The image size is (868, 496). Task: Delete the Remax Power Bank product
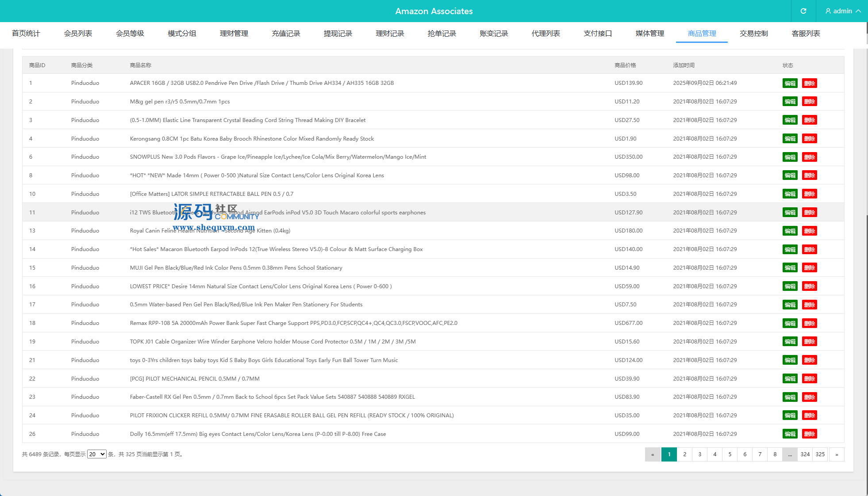809,323
